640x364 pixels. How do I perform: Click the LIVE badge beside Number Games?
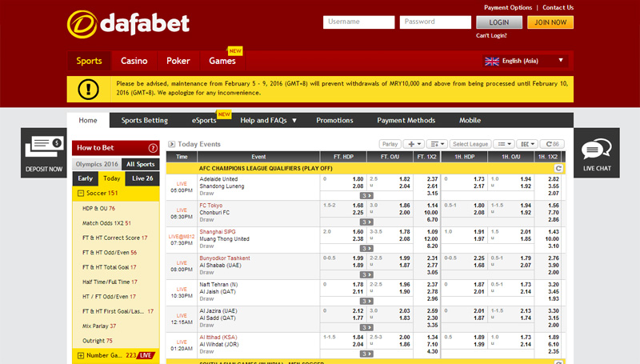[146, 355]
